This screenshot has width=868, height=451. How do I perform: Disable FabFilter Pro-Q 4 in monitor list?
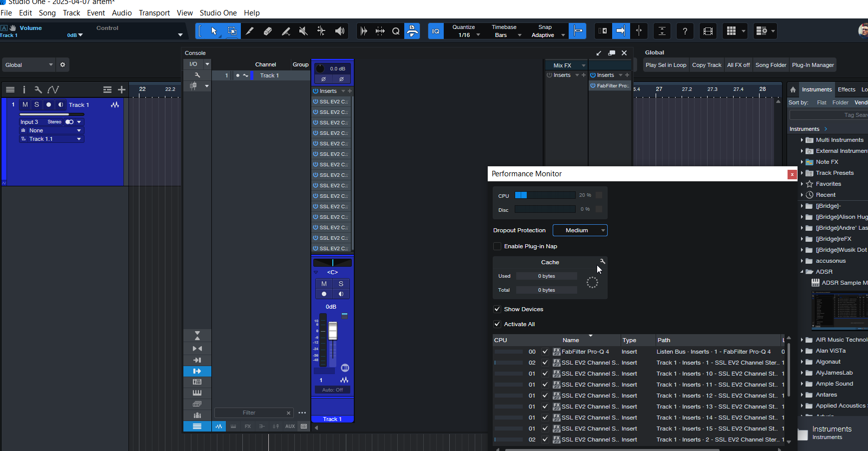point(545,352)
